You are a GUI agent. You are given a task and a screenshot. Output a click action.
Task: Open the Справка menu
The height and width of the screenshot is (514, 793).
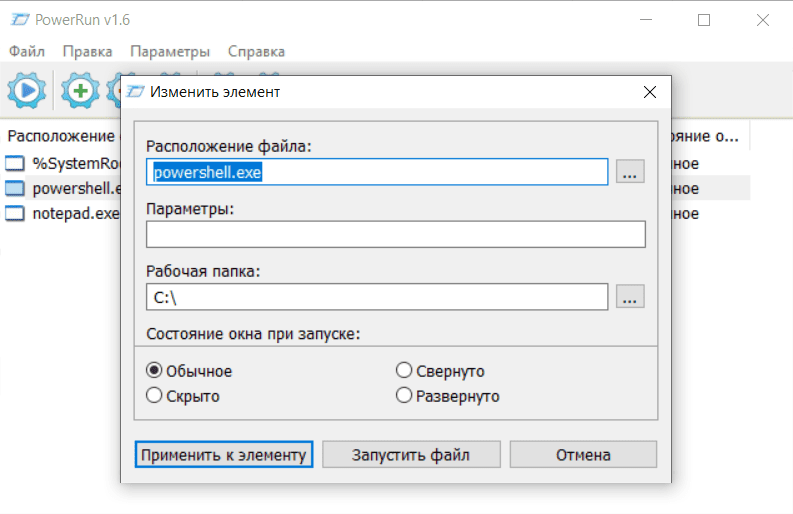point(256,51)
